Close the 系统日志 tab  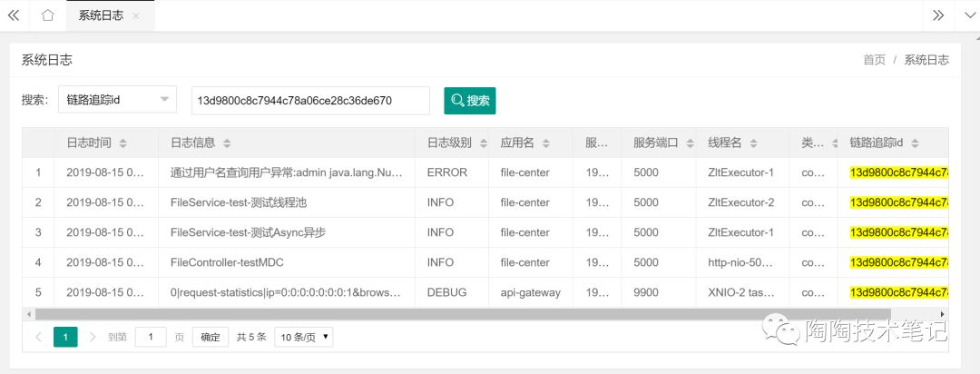coord(135,16)
